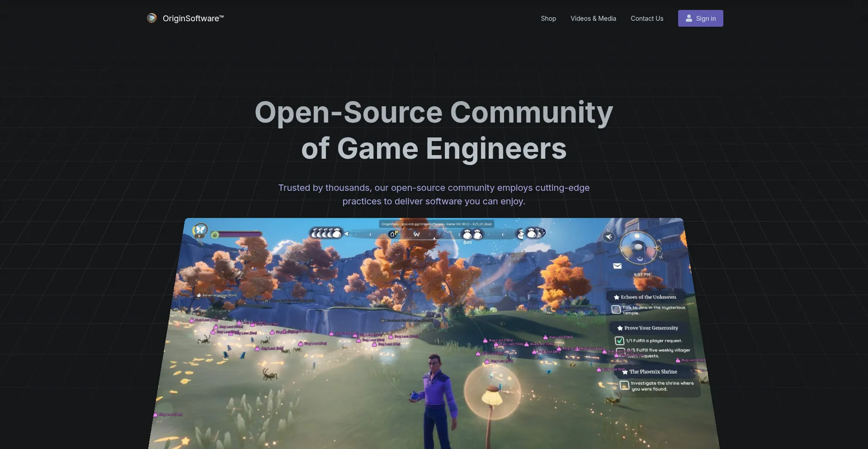Click the north arrow compass icon near minimap
The width and height of the screenshot is (868, 449).
pyautogui.click(x=609, y=236)
